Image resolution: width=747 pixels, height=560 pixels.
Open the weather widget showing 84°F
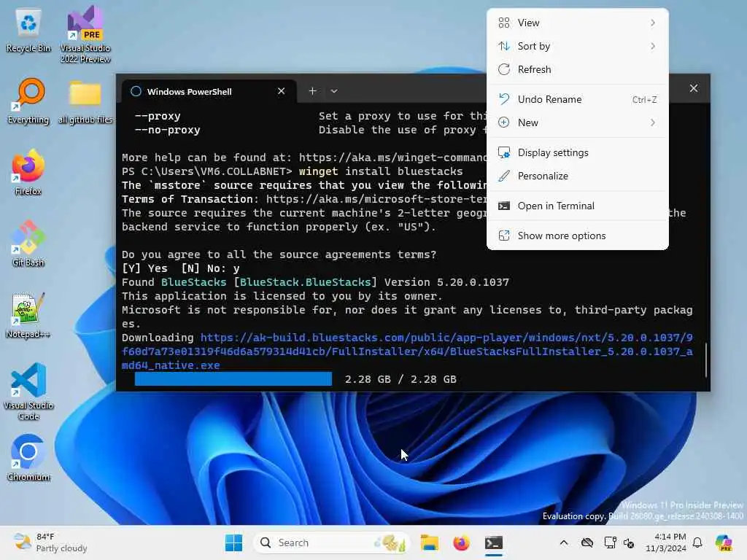[x=50, y=542]
